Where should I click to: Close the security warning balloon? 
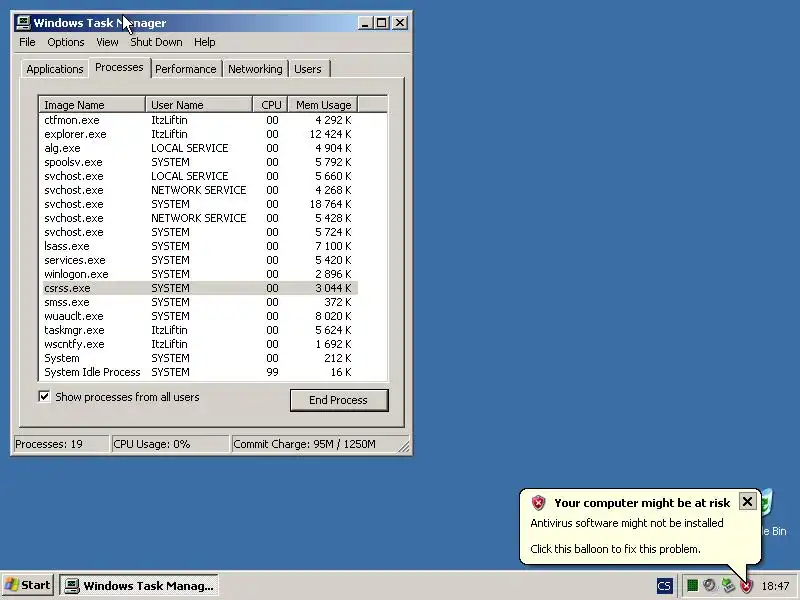(x=747, y=502)
